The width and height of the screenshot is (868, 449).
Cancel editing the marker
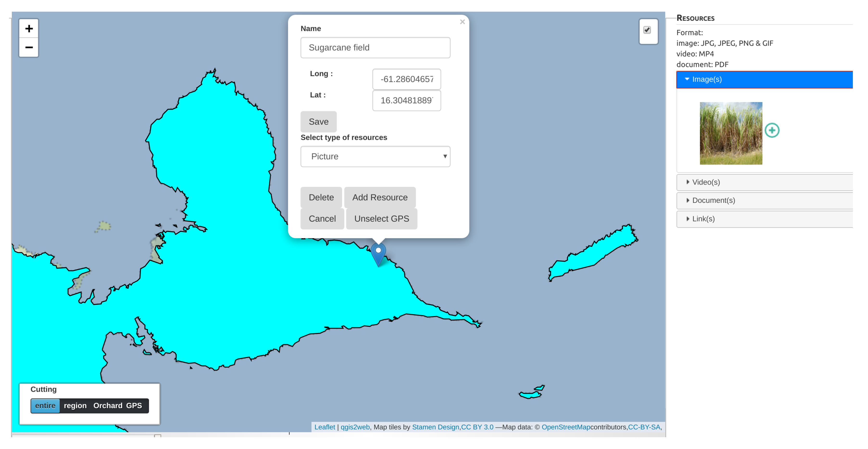pos(322,219)
